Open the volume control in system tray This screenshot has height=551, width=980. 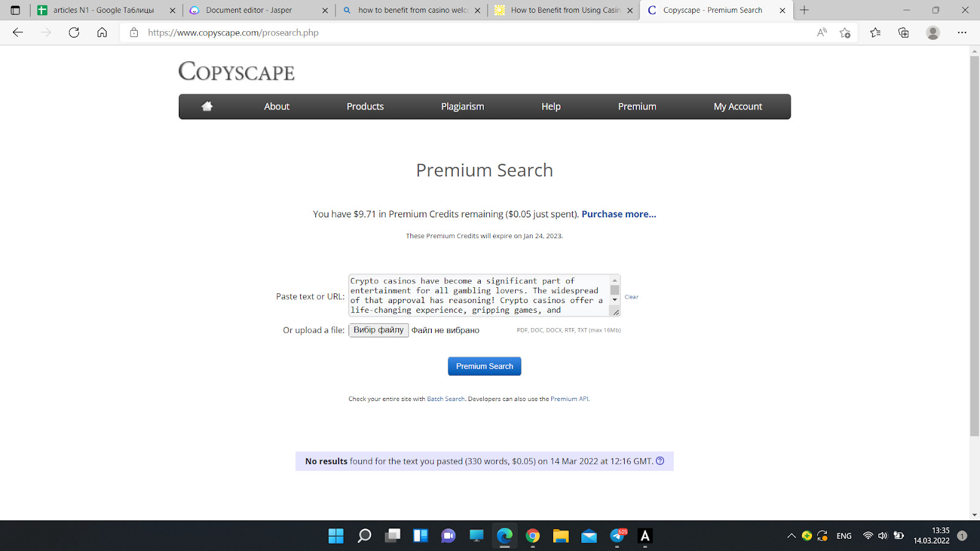883,536
